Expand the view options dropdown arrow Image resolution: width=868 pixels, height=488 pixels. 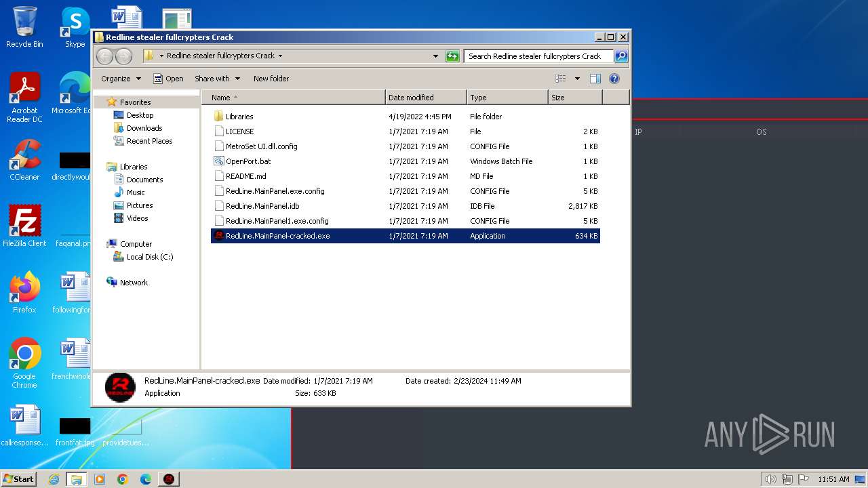click(577, 79)
